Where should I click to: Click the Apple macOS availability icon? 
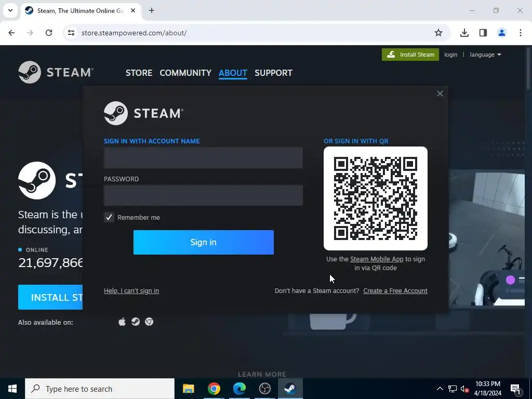click(122, 322)
